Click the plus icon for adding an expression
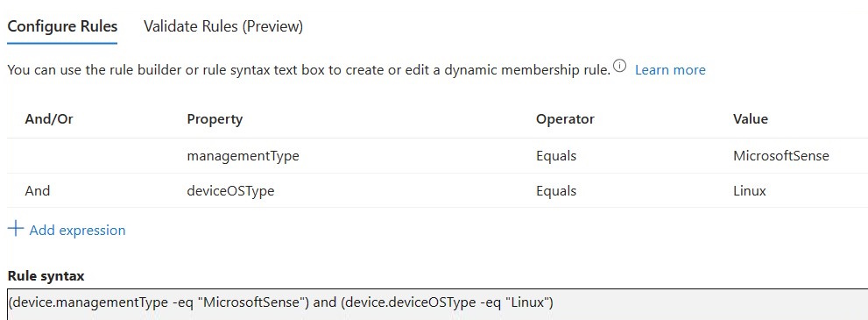This screenshot has height=320, width=868. click(x=16, y=229)
